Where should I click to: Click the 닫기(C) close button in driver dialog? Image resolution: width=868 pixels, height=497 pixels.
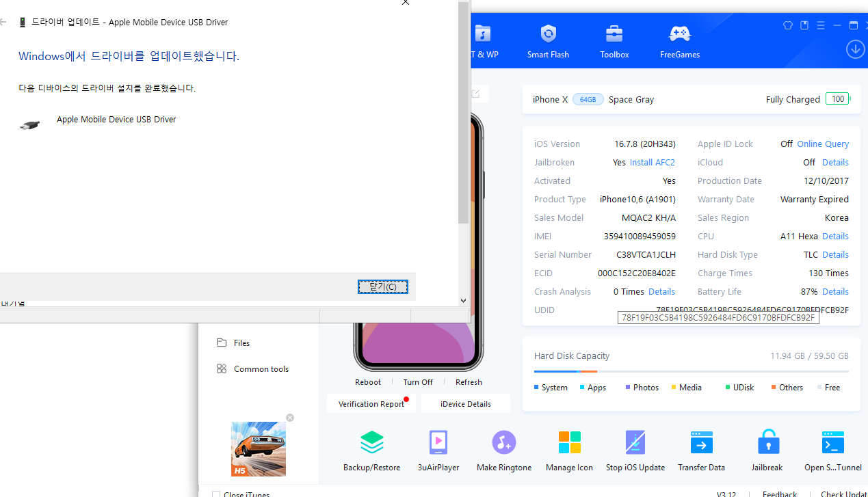[x=383, y=286]
